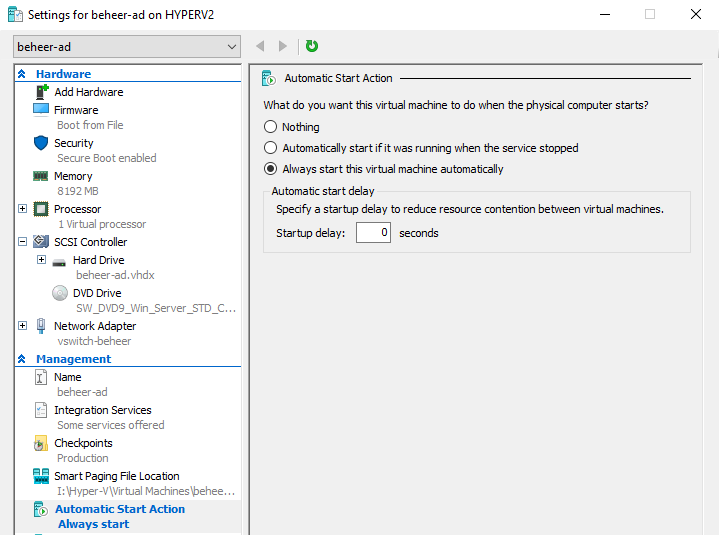Click the settings window title bar icon
The height and width of the screenshot is (535, 719).
point(15,15)
